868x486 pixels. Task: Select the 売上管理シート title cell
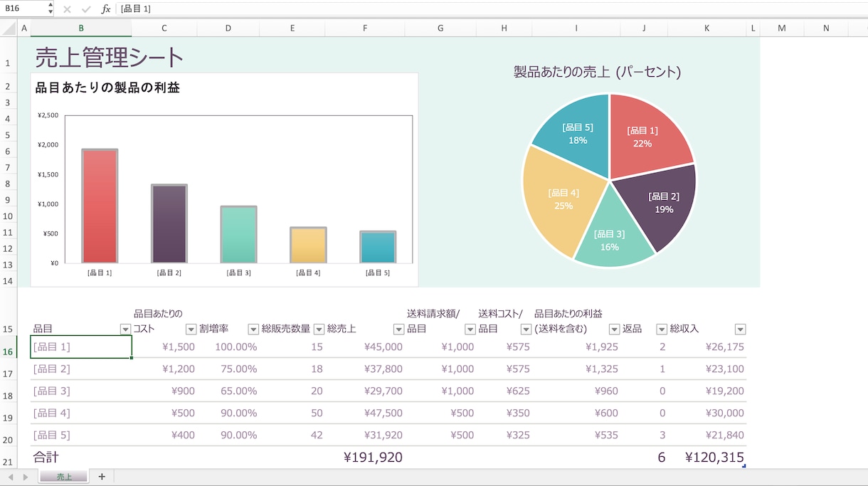110,58
